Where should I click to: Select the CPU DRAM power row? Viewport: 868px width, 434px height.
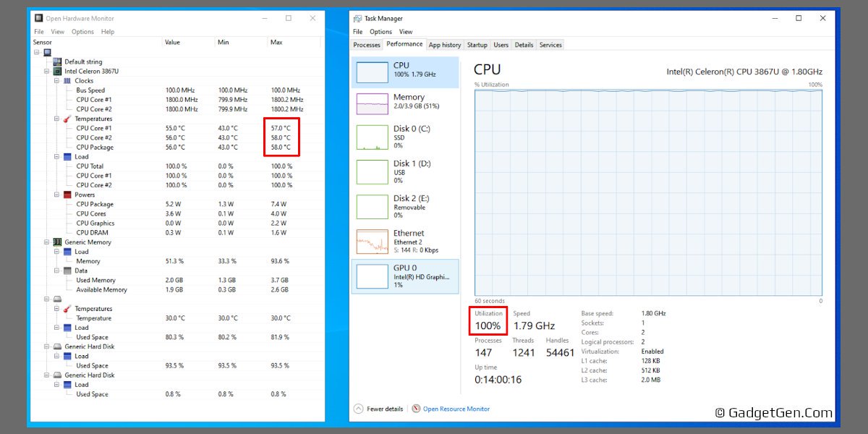click(176, 232)
